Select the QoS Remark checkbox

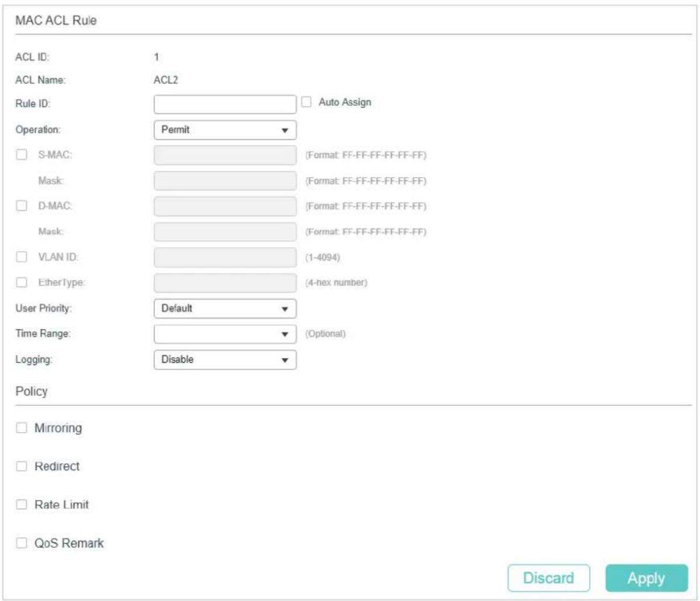point(22,543)
